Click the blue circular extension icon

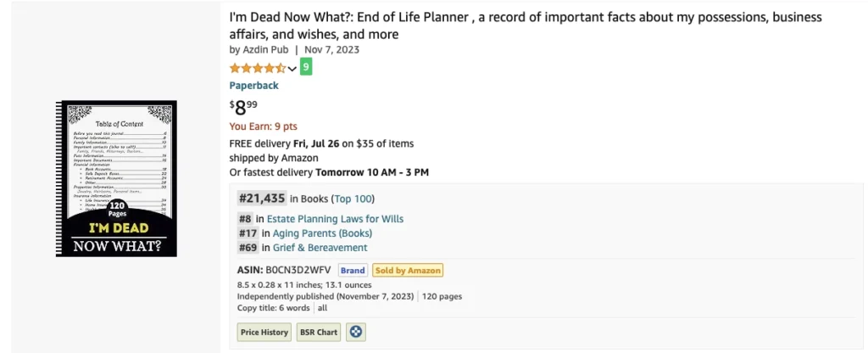(x=356, y=332)
